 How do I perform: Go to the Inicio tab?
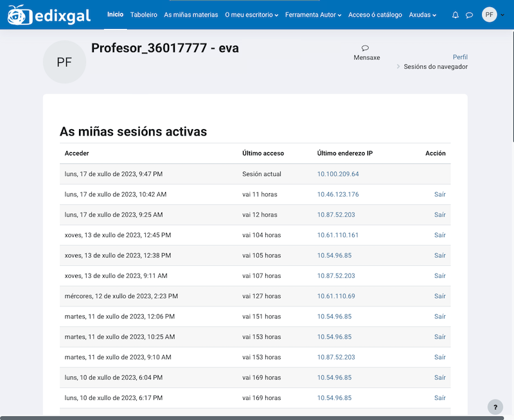coord(116,15)
